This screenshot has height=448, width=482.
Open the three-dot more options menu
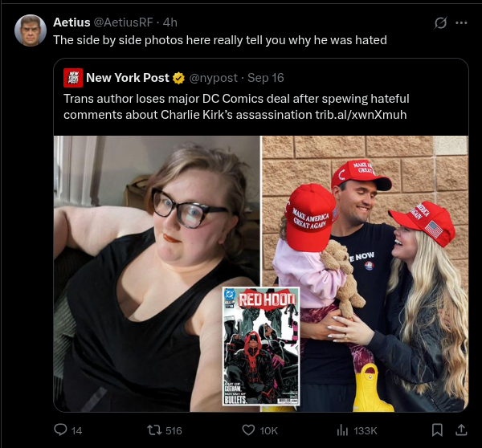(461, 22)
